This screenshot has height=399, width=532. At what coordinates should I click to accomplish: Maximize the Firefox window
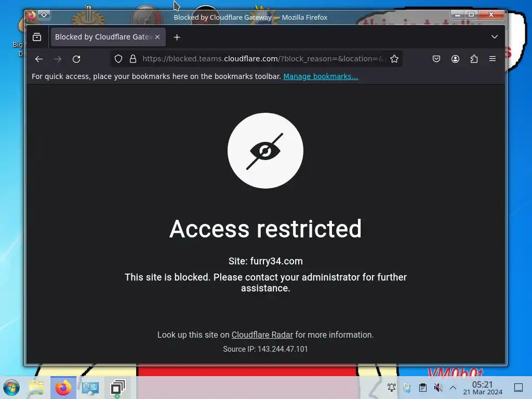click(471, 15)
